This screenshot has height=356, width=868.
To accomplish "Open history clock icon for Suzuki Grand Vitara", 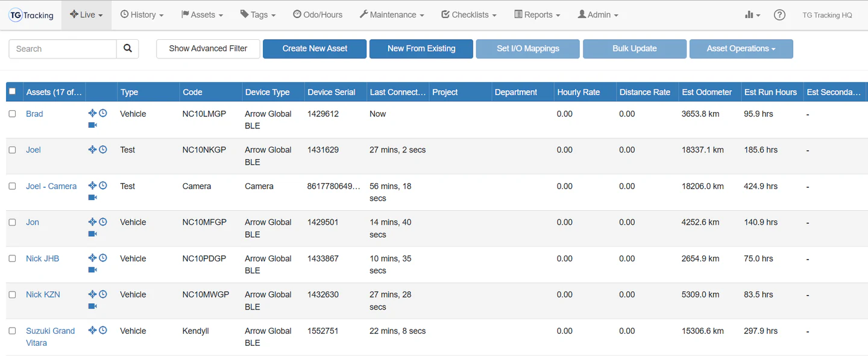I will [x=103, y=330].
